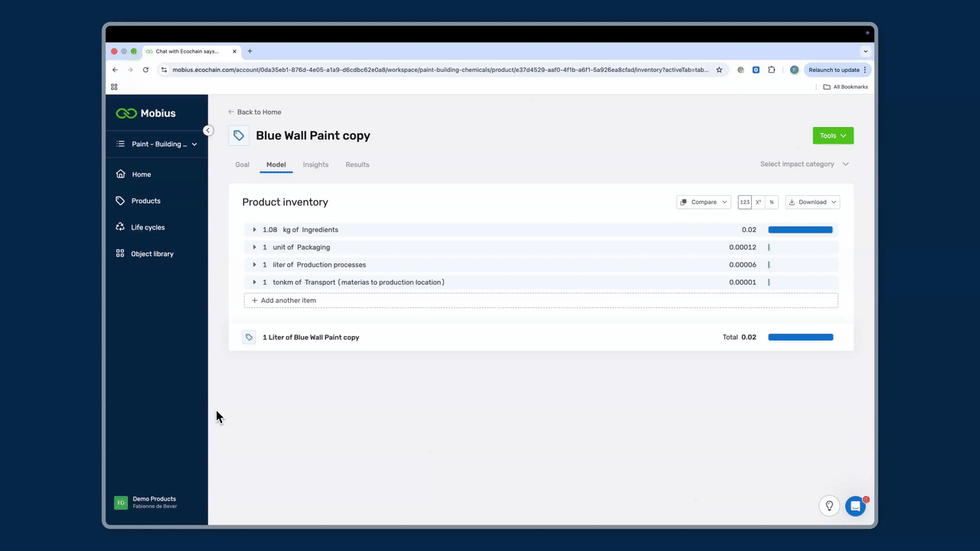Switch to the 123 number format
980x551 pixels.
point(744,202)
